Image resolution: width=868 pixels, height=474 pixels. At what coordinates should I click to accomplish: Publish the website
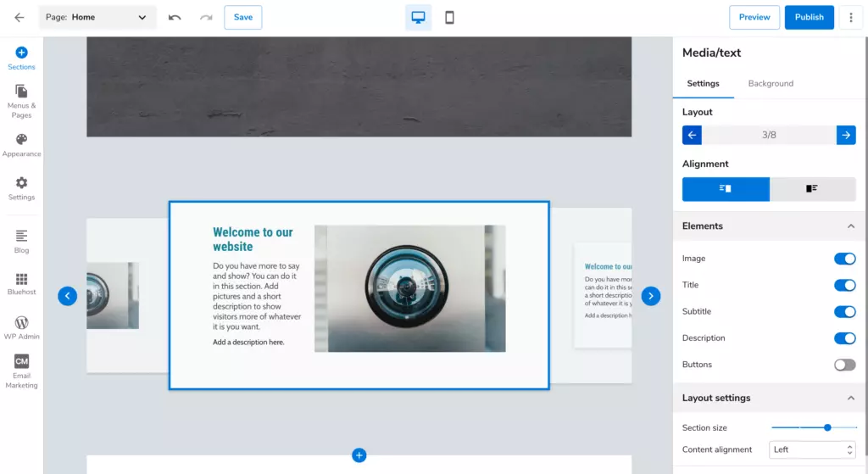(x=809, y=17)
